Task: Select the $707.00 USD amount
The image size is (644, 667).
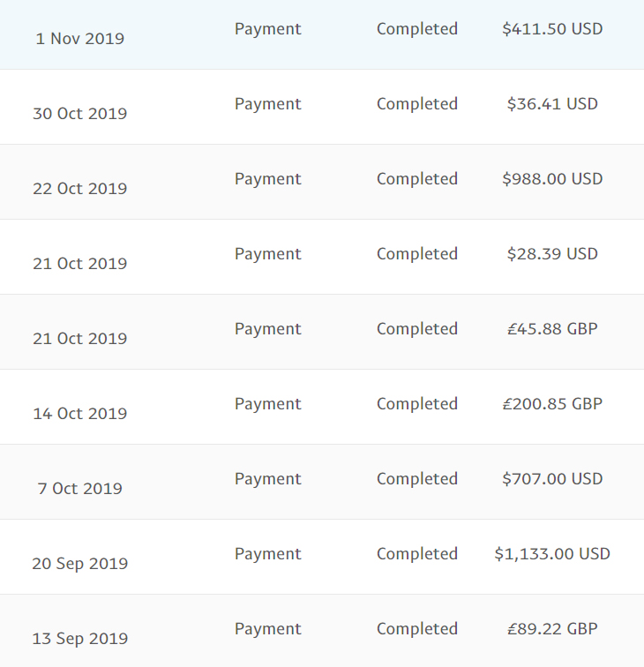Action: pyautogui.click(x=552, y=478)
